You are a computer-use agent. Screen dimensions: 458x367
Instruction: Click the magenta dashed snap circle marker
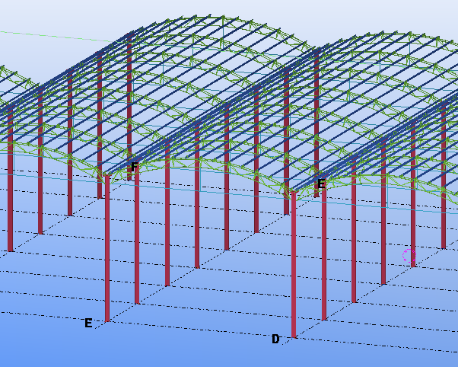(x=409, y=256)
